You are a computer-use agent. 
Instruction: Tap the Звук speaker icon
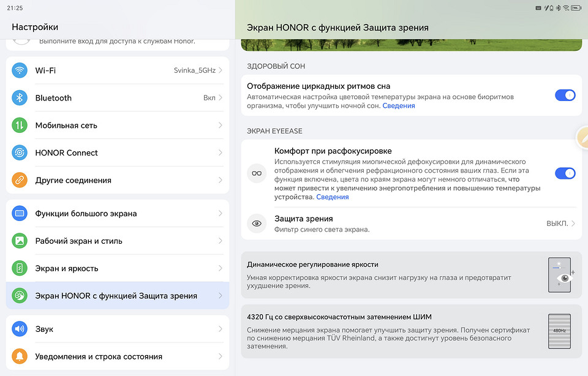[19, 329]
